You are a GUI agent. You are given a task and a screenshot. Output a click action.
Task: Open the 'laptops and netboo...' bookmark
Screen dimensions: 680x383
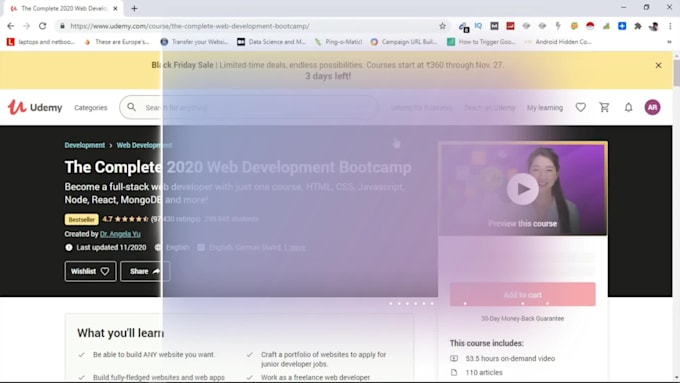point(41,42)
